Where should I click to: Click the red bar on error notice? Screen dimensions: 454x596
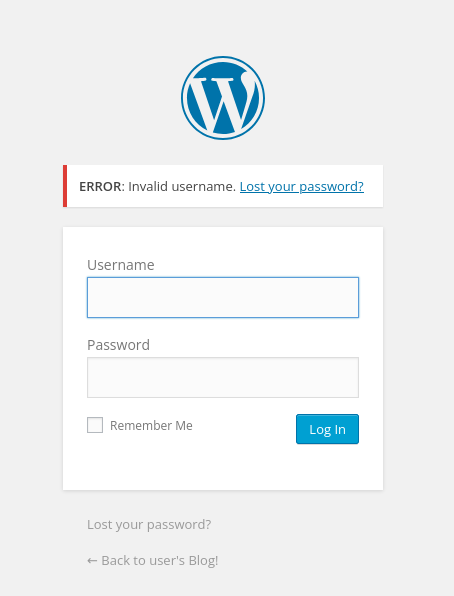[x=65, y=186]
